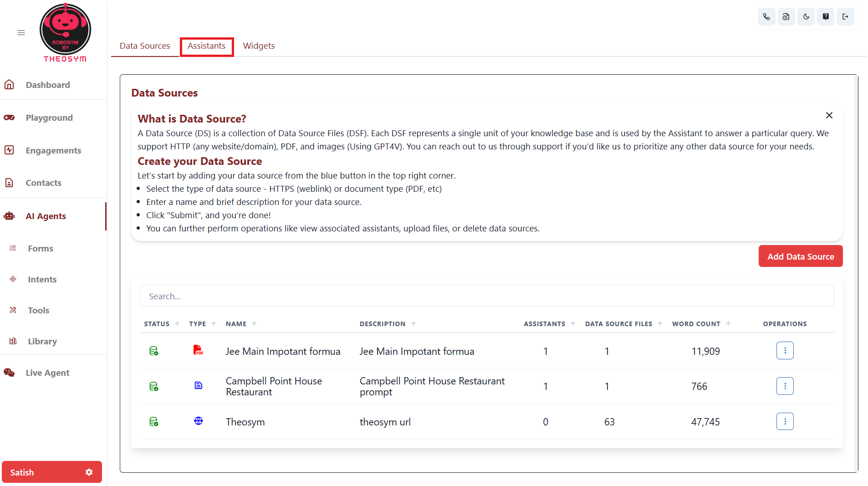This screenshot has height=486, width=868.
Task: Click the Intents target icon
Action: tap(13, 279)
